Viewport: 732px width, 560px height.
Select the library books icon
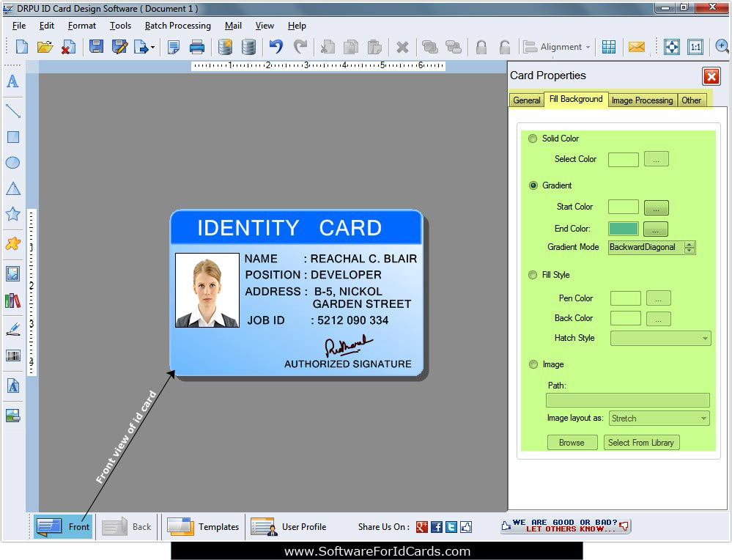(12, 301)
